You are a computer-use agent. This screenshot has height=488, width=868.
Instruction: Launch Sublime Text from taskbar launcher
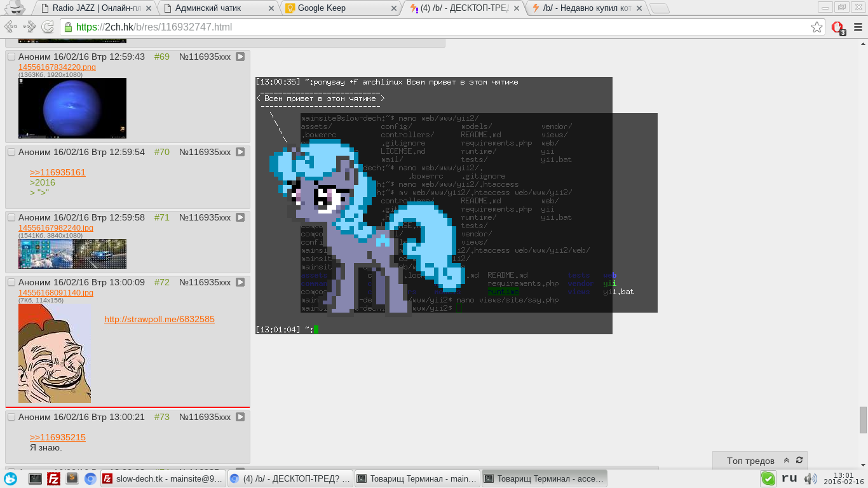click(x=72, y=478)
